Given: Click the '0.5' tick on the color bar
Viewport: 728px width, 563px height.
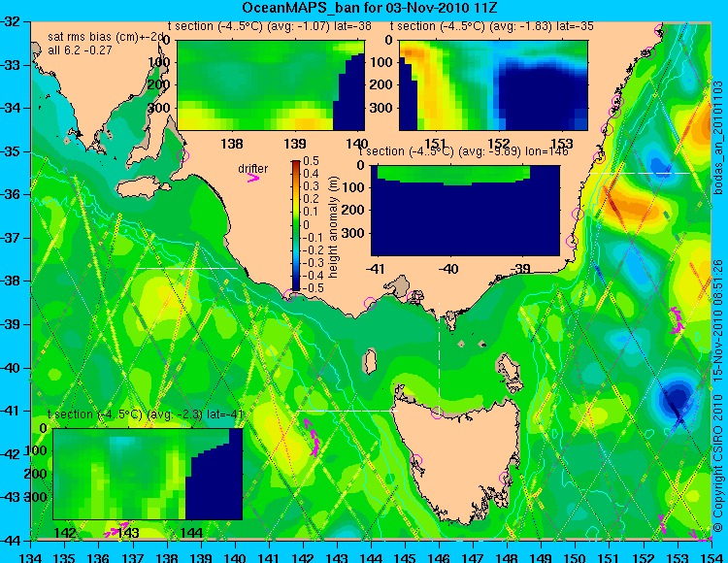Looking at the screenshot, I should pos(311,161).
